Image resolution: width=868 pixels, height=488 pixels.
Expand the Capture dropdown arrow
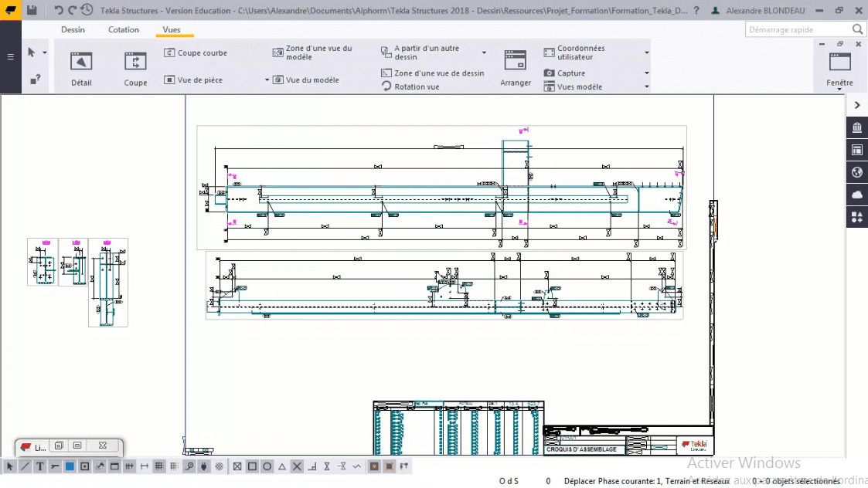[x=646, y=71]
